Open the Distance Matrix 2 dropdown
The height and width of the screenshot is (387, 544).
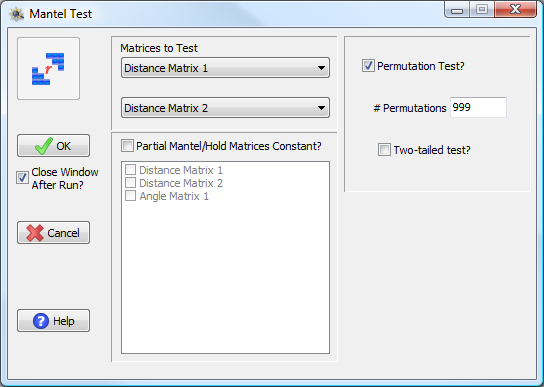pos(225,108)
